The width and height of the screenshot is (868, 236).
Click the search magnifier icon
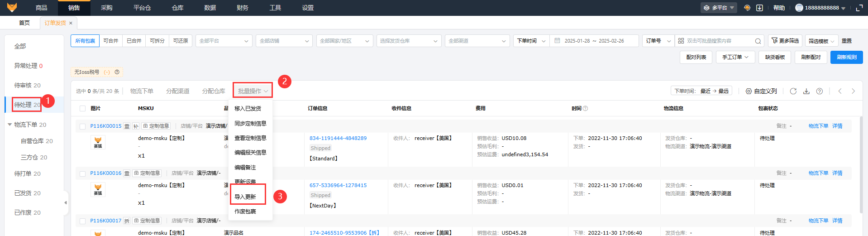758,41
